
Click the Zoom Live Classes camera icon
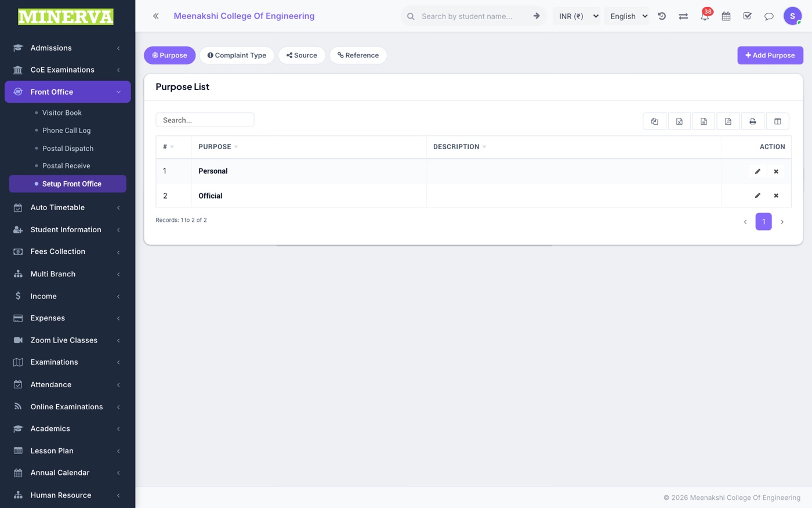click(x=18, y=340)
